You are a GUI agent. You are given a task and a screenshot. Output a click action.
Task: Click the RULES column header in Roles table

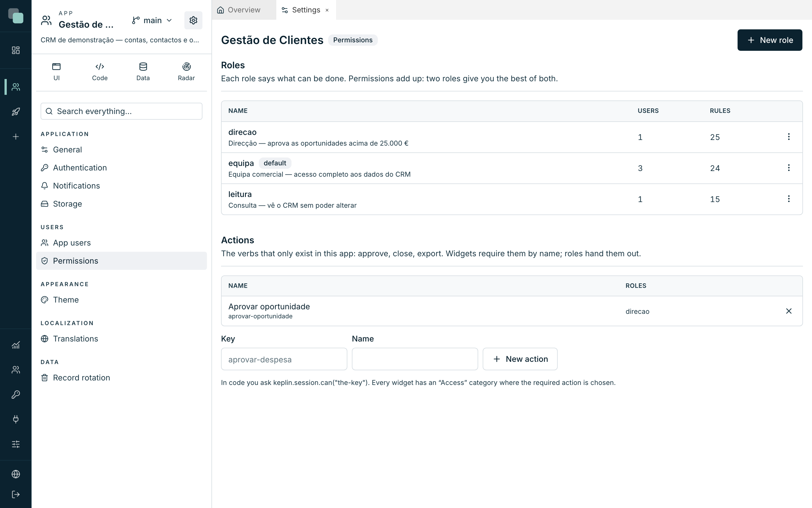click(x=720, y=111)
